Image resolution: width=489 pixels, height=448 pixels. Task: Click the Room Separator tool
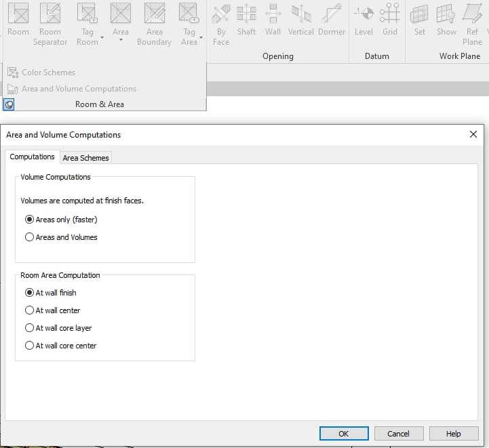coord(50,24)
